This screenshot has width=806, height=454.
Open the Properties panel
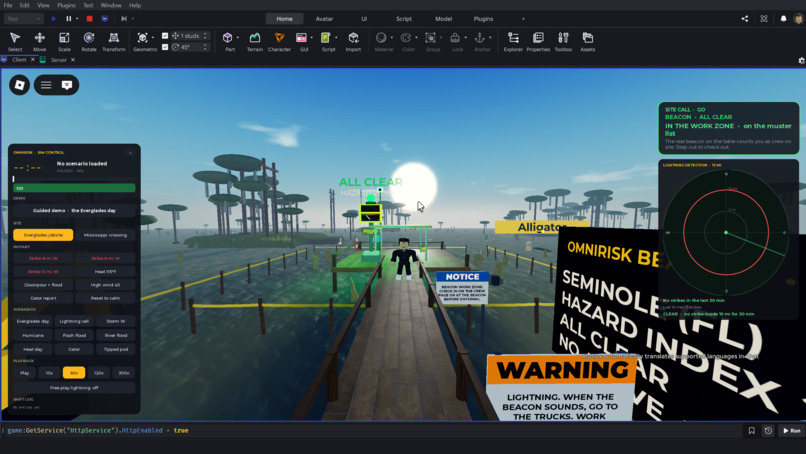tap(538, 41)
